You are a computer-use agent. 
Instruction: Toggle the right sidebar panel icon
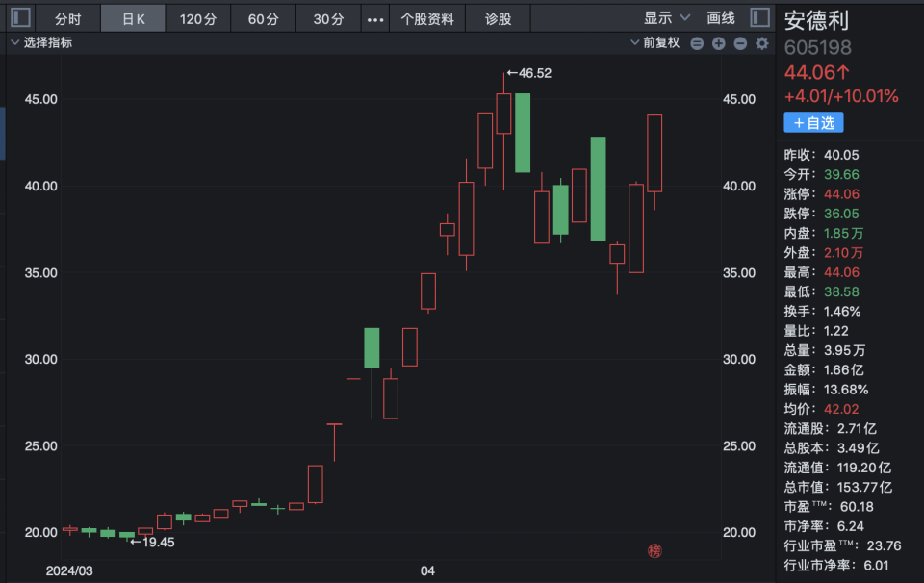760,18
